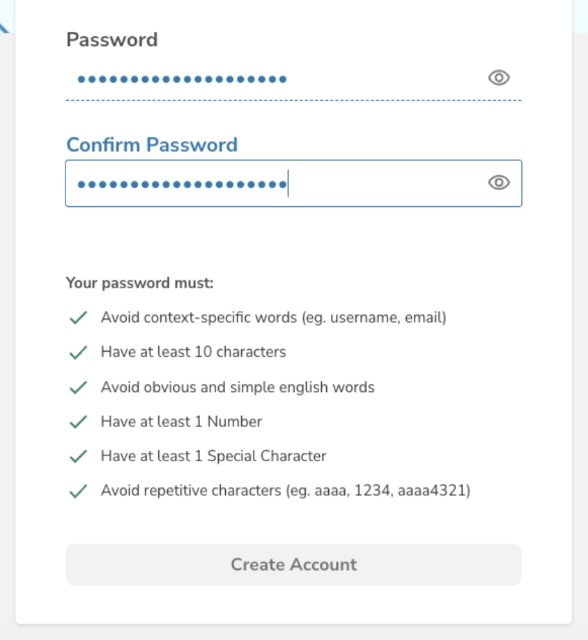Click 'Avoid context-specific words' requirement text
The image size is (588, 640).
coord(273,318)
